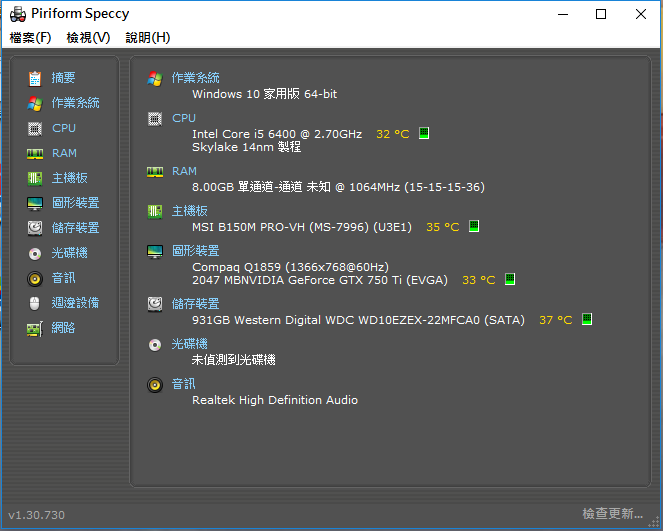Click 8.00GB RAM details line
663x531 pixels.
pyautogui.click(x=338, y=187)
